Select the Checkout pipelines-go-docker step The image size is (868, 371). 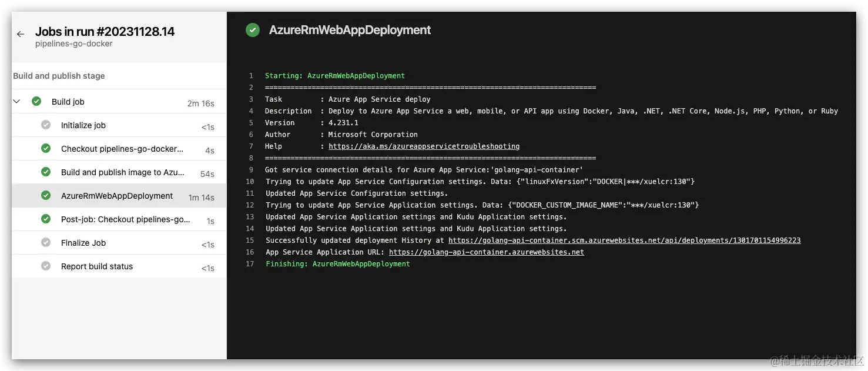(x=119, y=149)
